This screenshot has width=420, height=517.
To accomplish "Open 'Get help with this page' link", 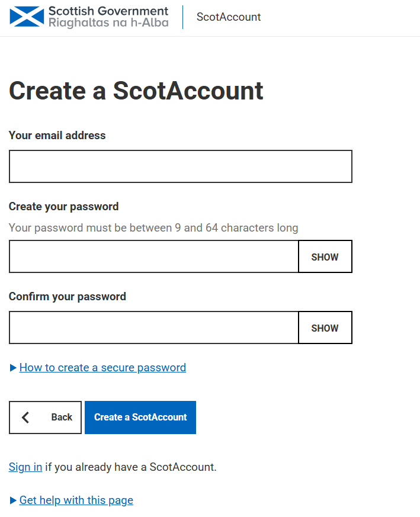I will (x=76, y=500).
